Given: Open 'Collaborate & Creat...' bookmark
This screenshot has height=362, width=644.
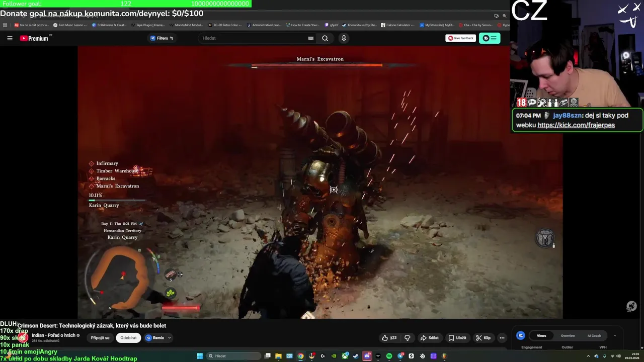Looking at the screenshot, I should coord(109,25).
